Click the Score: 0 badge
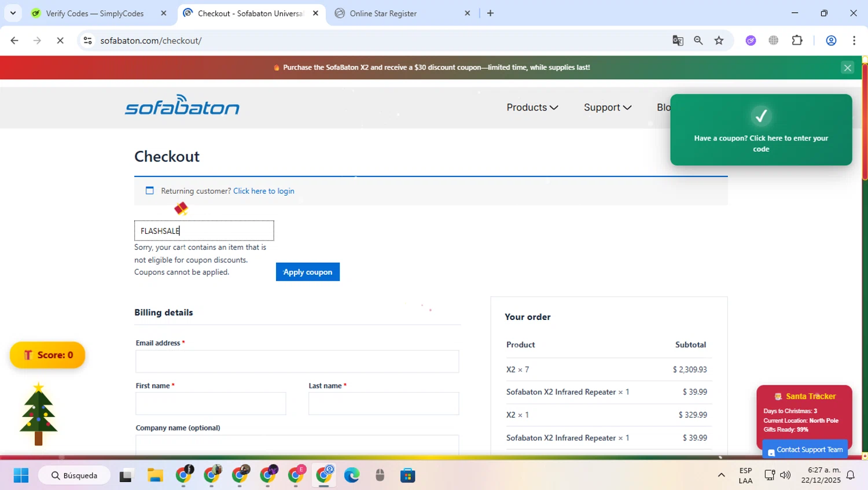Screen dimensions: 868x490 click(x=47, y=355)
